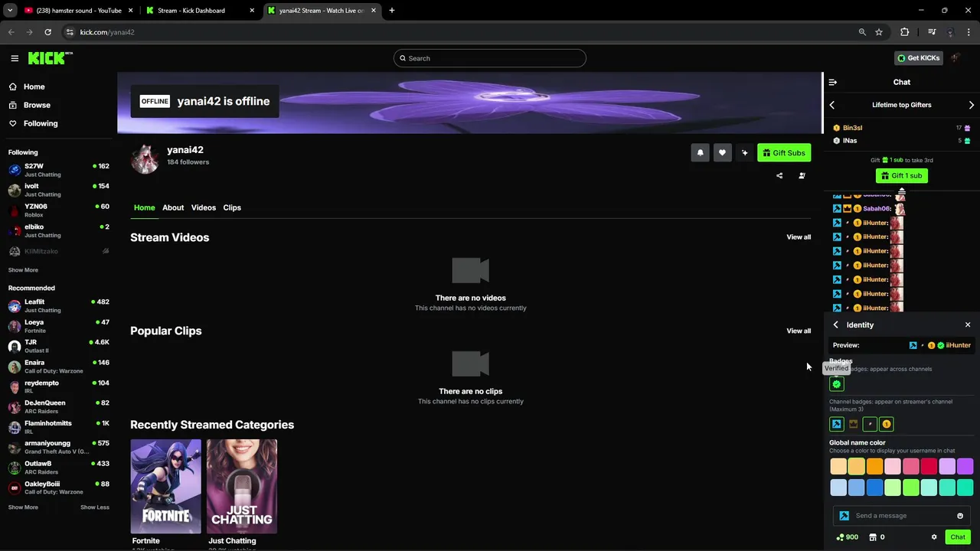Toggle the crown channel badge

pos(854,424)
